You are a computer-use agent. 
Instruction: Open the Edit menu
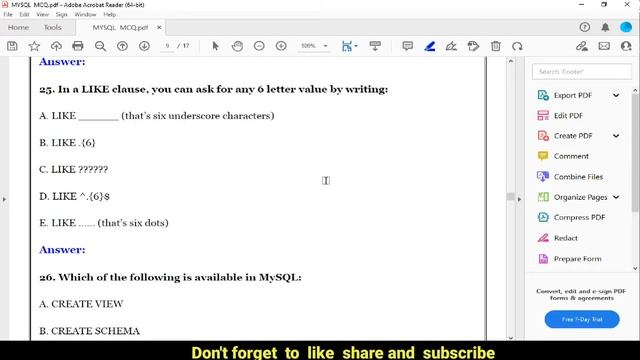pyautogui.click(x=24, y=14)
